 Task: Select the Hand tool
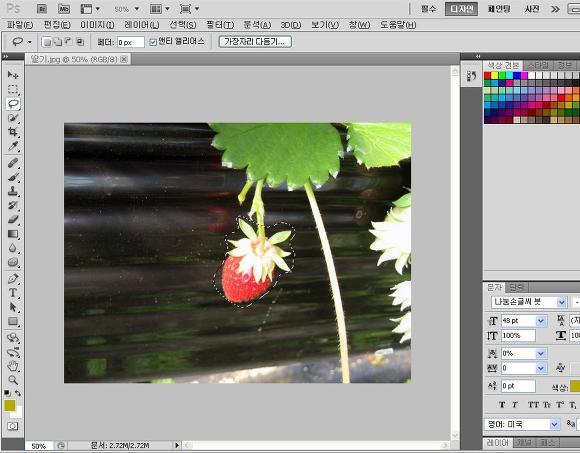(x=13, y=366)
